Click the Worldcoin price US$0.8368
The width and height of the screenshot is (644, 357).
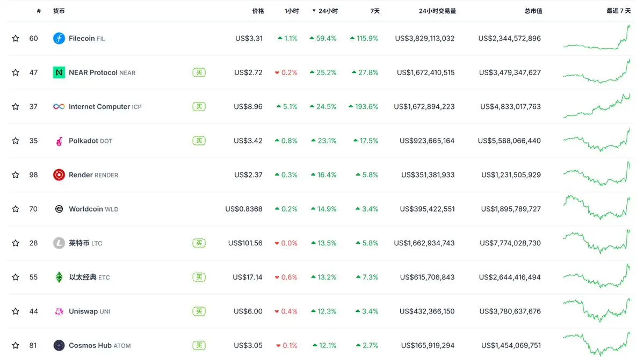243,208
